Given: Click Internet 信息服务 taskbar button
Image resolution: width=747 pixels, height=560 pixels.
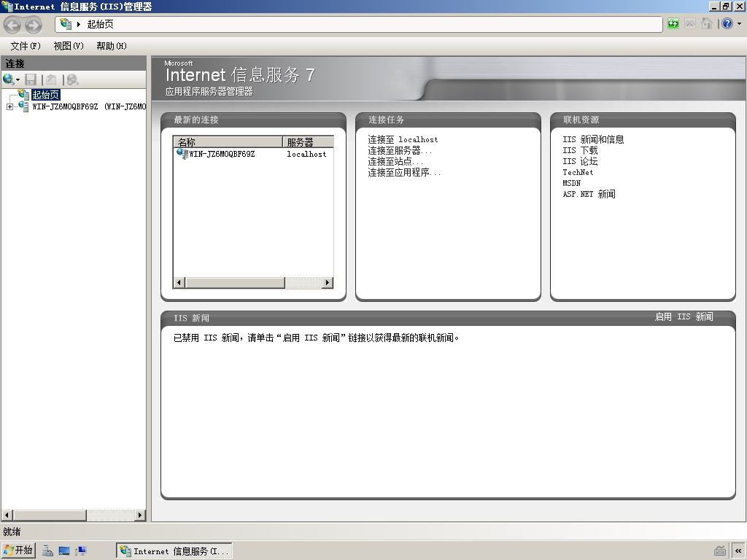Looking at the screenshot, I should click(x=174, y=551).
